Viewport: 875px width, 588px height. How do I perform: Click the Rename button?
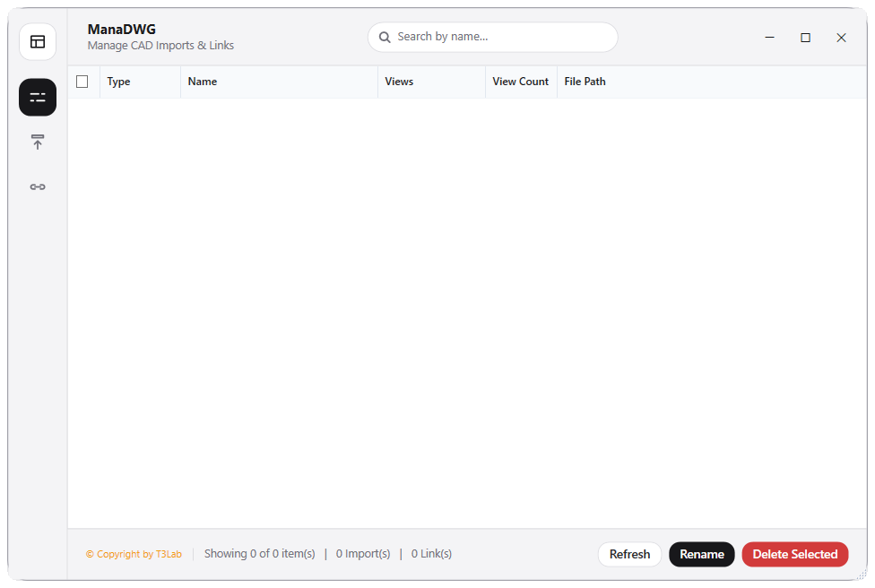[701, 554]
